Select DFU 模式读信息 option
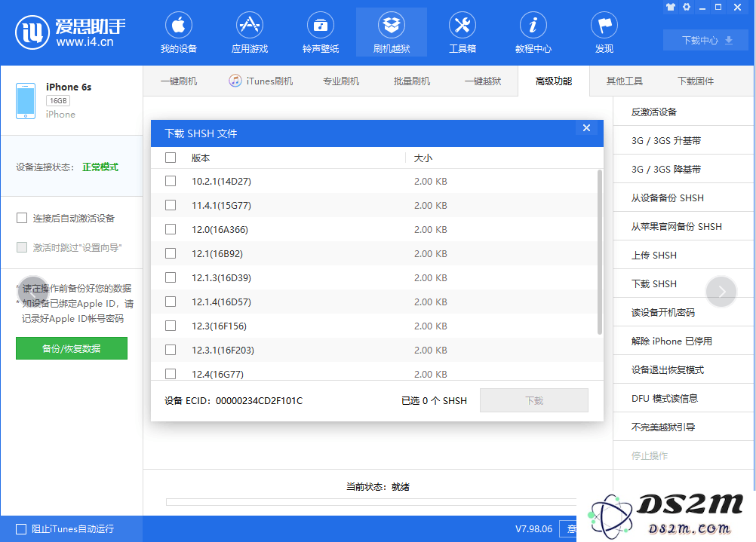 point(684,399)
